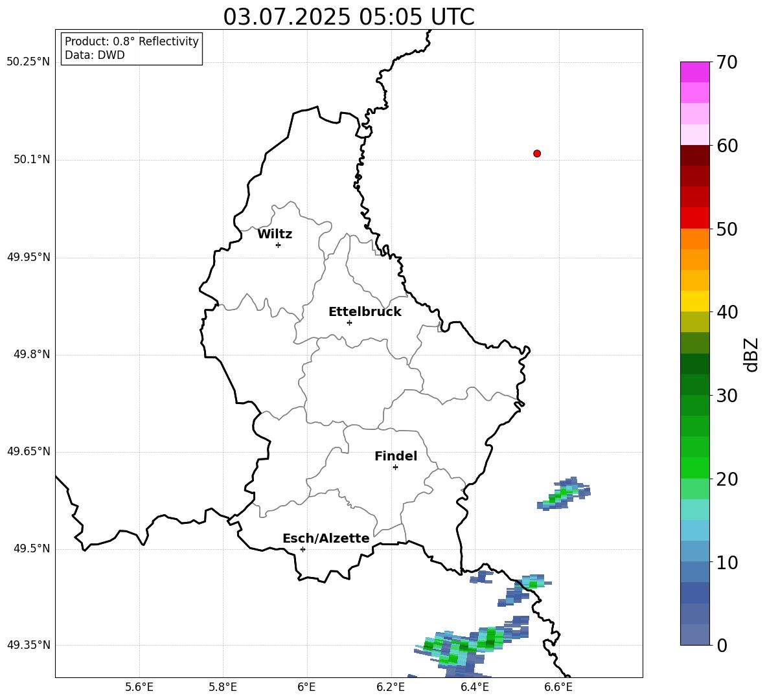Click the title 03.07.2025 05:05 UTC
The width and height of the screenshot is (767, 700).
(349, 17)
